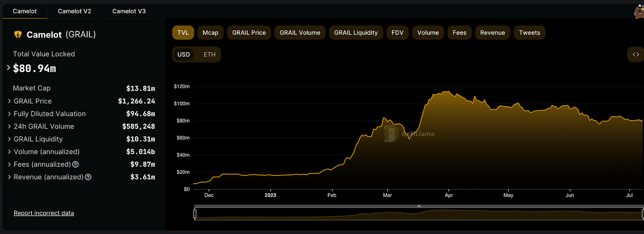Toggle the TVL chart metric

(x=183, y=32)
